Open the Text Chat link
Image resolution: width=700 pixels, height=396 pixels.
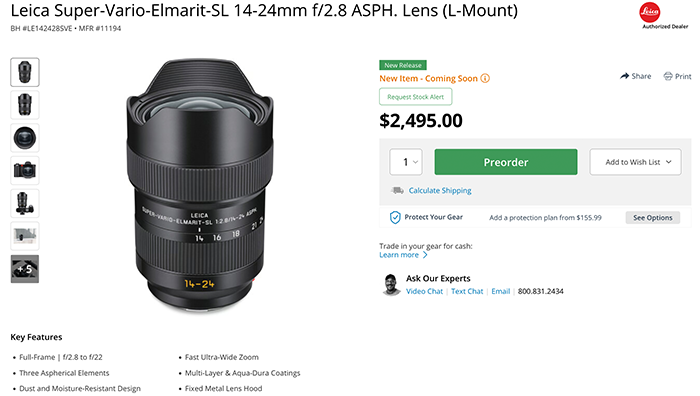[467, 292]
